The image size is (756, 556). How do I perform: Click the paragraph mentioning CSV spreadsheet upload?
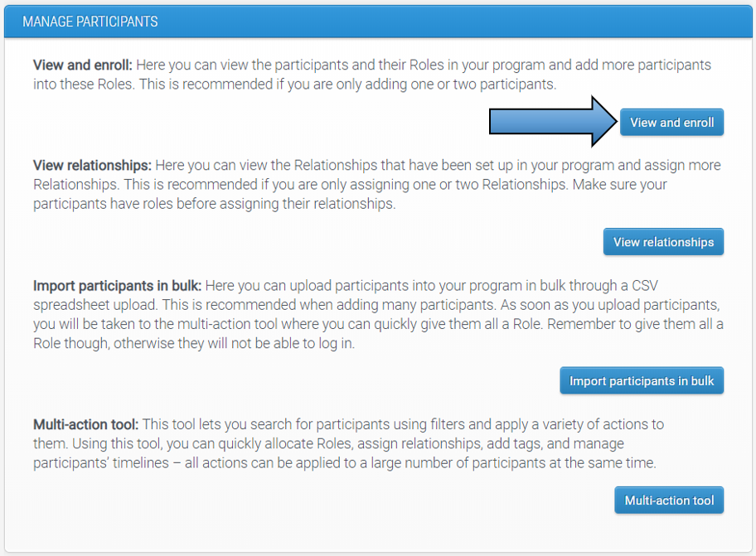(x=373, y=295)
